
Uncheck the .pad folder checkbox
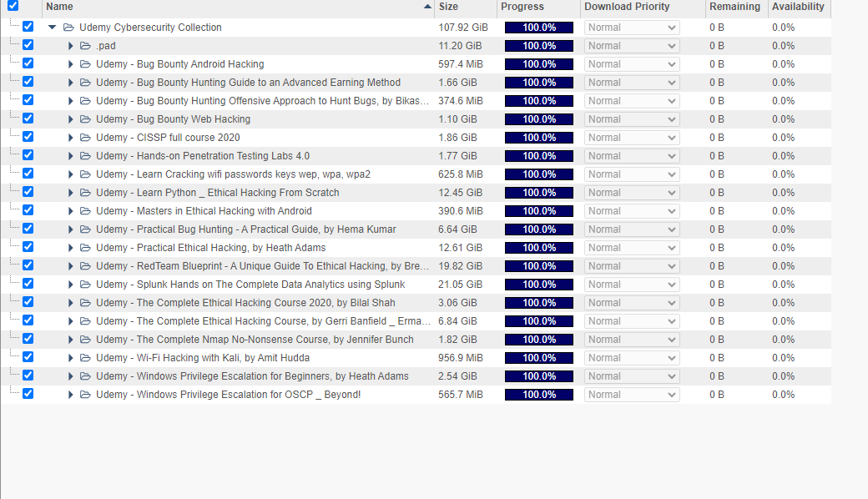coord(28,45)
